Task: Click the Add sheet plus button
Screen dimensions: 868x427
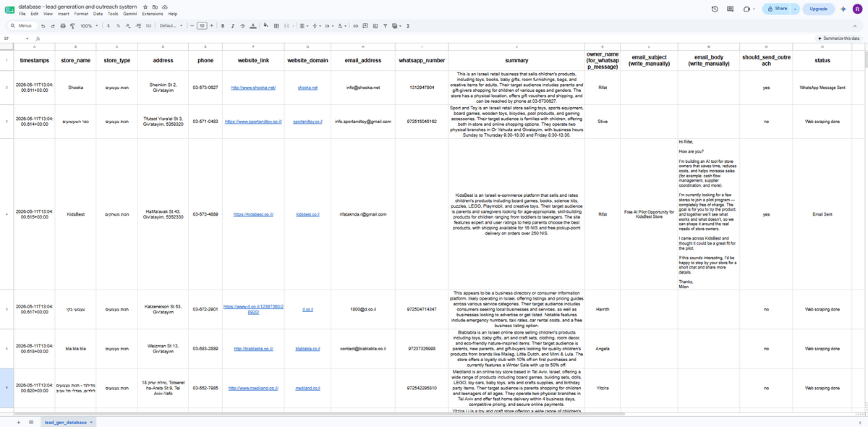Action: [18, 422]
